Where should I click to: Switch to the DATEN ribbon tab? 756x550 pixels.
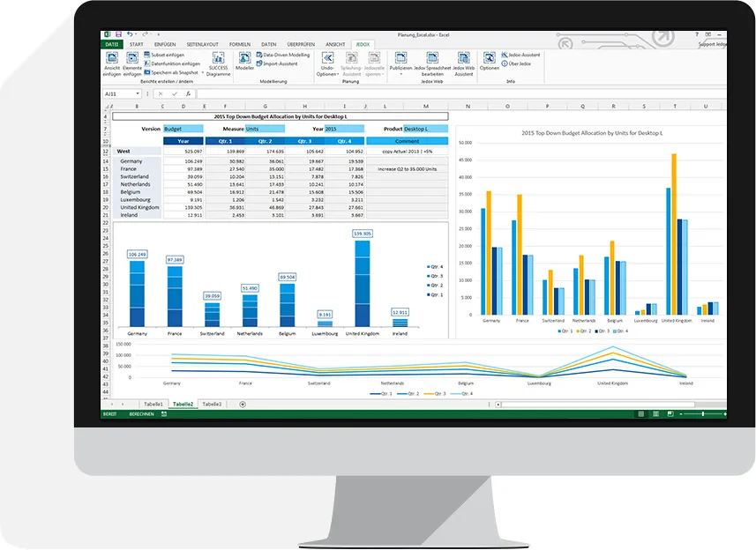pos(268,44)
